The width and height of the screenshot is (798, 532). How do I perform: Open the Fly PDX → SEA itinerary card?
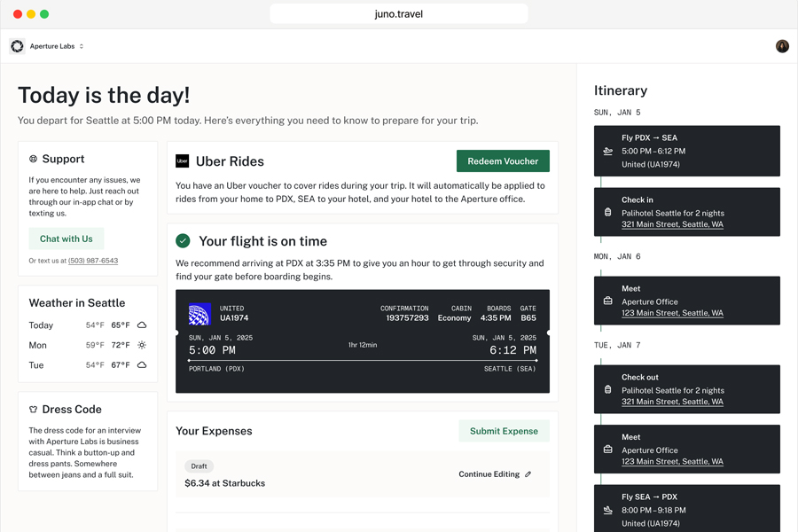686,151
